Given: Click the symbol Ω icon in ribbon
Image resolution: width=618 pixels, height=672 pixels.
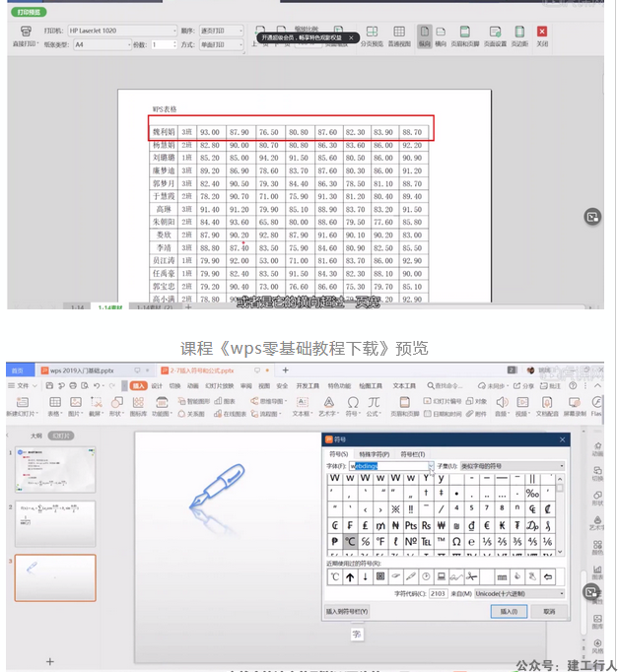Looking at the screenshot, I should point(353,402).
